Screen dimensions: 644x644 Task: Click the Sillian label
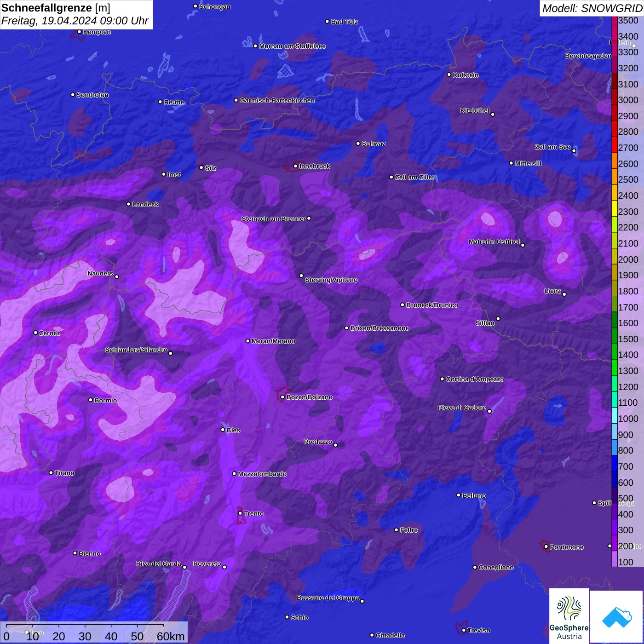coord(485,323)
